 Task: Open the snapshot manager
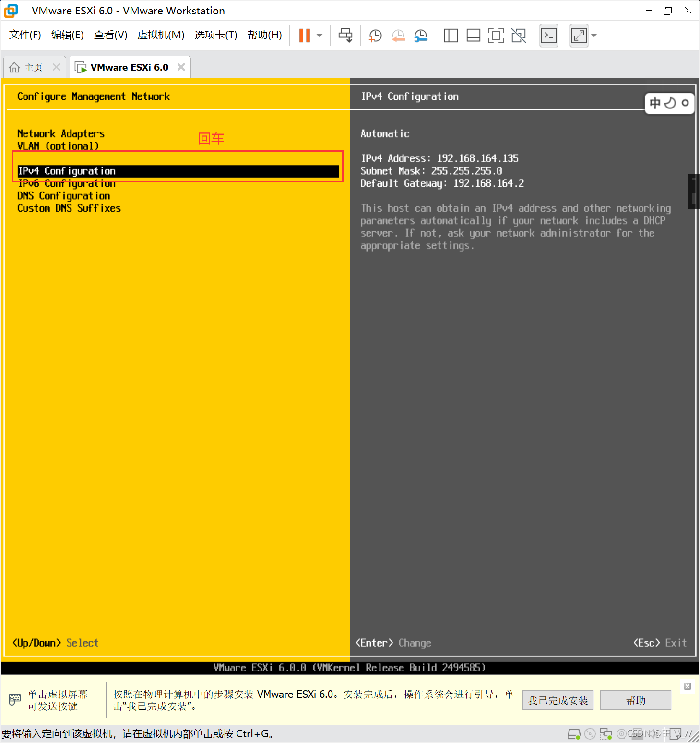(x=421, y=36)
